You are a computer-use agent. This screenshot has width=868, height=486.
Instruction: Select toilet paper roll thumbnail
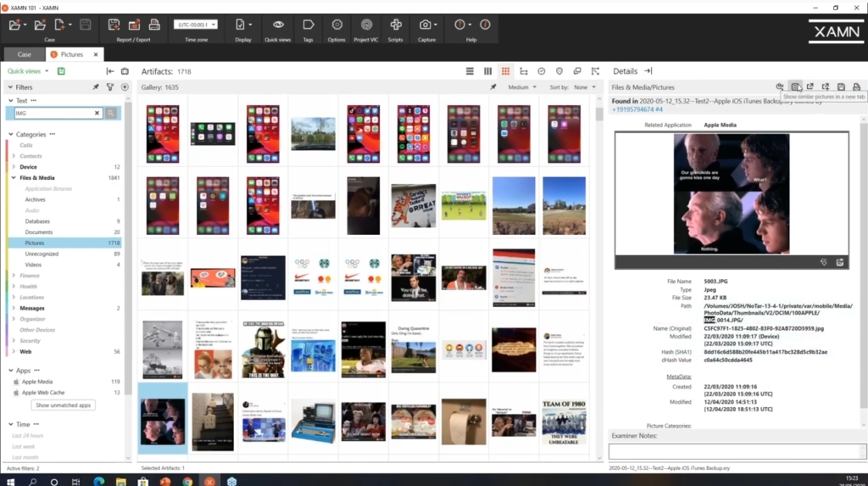pyautogui.click(x=464, y=422)
